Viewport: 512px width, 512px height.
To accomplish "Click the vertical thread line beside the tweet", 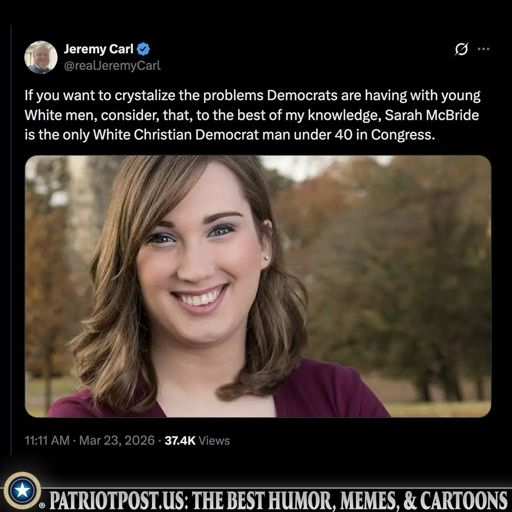I will click(x=11, y=240).
